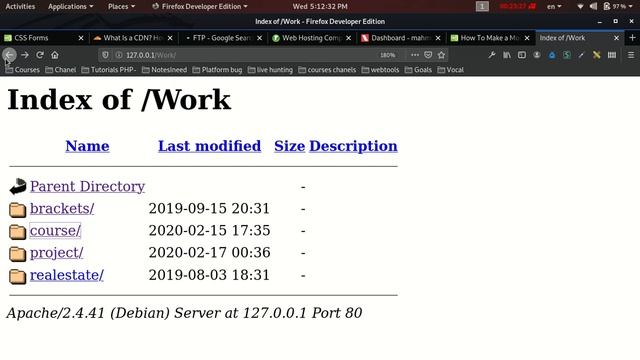Click the network wifi tray icon
Screen dimensions: 640x360
[x=580, y=7]
